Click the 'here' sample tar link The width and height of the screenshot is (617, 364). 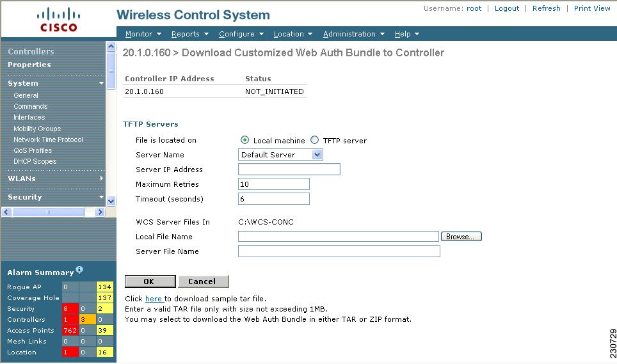pos(154,299)
